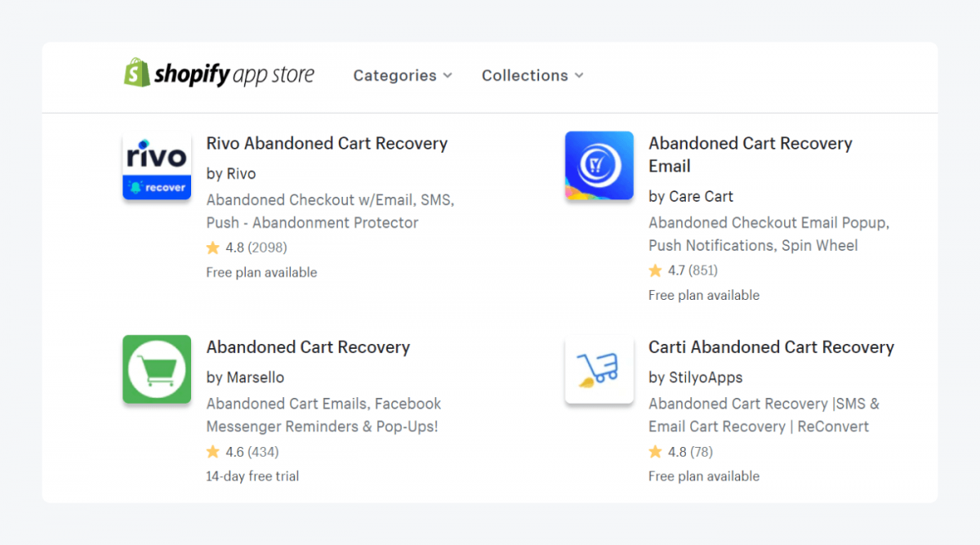The height and width of the screenshot is (545, 980).
Task: Expand the Categories dropdown menu
Action: coord(403,75)
